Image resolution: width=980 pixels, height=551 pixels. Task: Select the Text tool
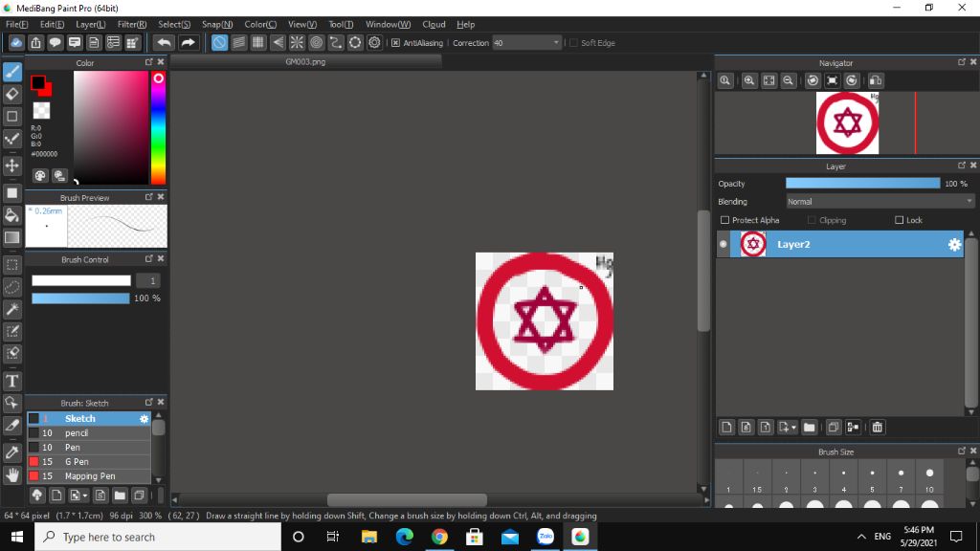11,381
